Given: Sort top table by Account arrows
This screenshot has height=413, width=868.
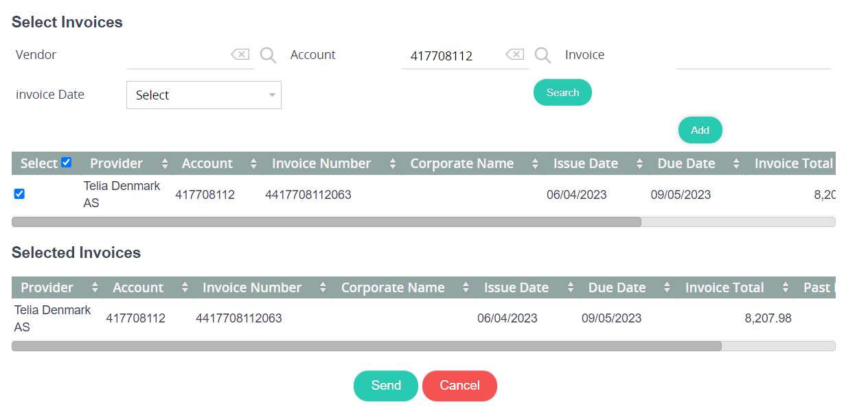Looking at the screenshot, I should [253, 164].
